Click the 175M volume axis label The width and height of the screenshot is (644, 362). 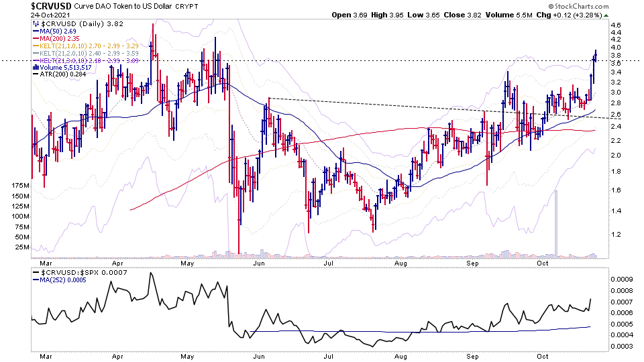tap(21, 186)
